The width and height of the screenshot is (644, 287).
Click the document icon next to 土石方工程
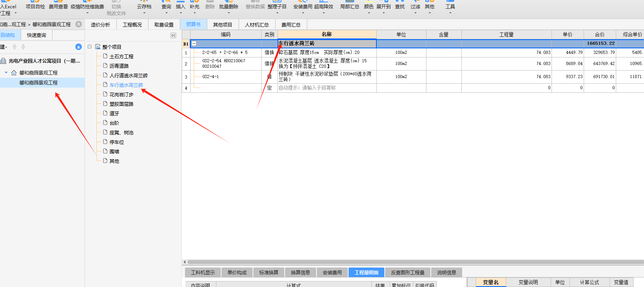coord(105,56)
